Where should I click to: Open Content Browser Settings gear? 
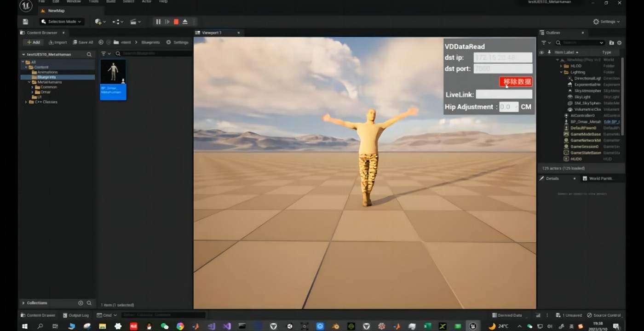pos(178,42)
